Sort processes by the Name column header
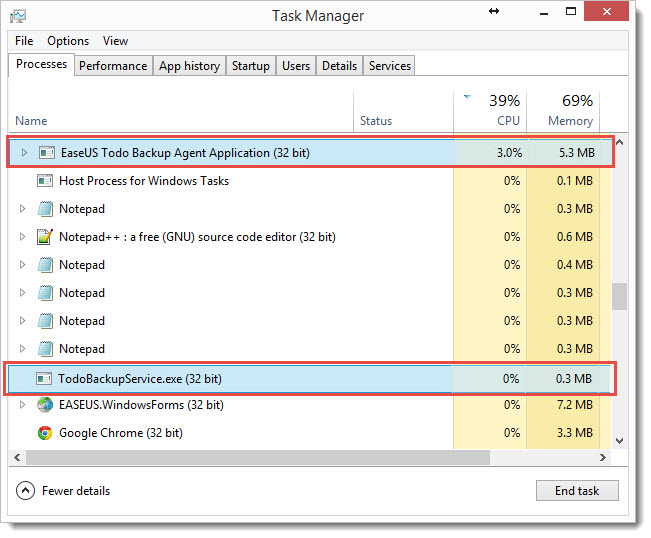This screenshot has width=651, height=538. (x=181, y=111)
